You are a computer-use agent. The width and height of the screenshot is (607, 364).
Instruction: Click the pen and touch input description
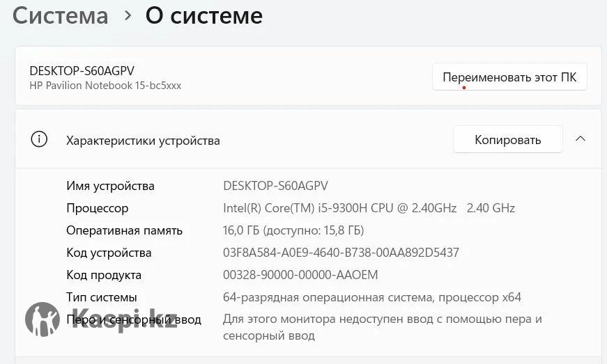(382, 327)
